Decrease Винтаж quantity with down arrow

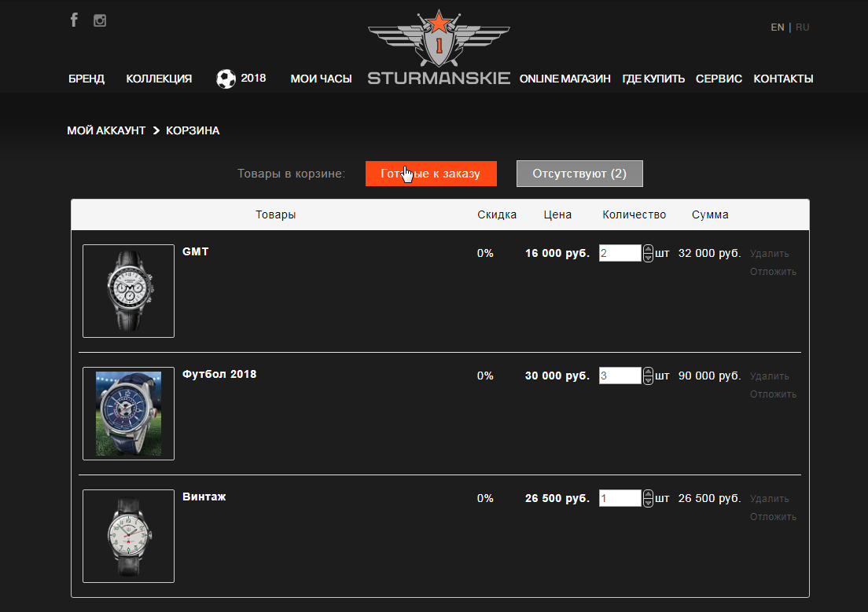[648, 503]
